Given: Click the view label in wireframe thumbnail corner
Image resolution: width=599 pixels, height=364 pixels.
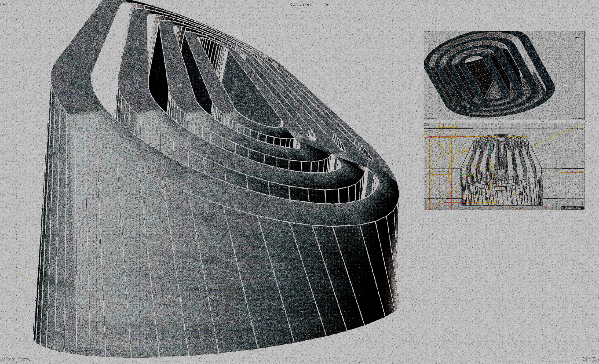Looking at the screenshot, I should click(427, 125).
